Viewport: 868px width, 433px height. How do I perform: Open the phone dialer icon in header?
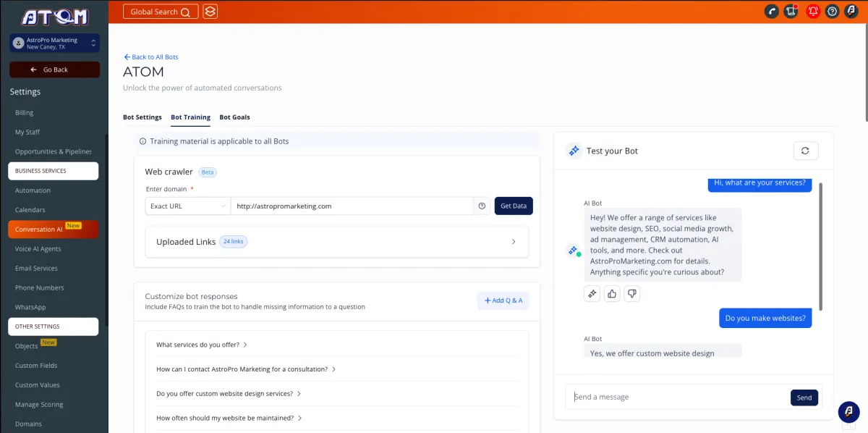click(772, 12)
